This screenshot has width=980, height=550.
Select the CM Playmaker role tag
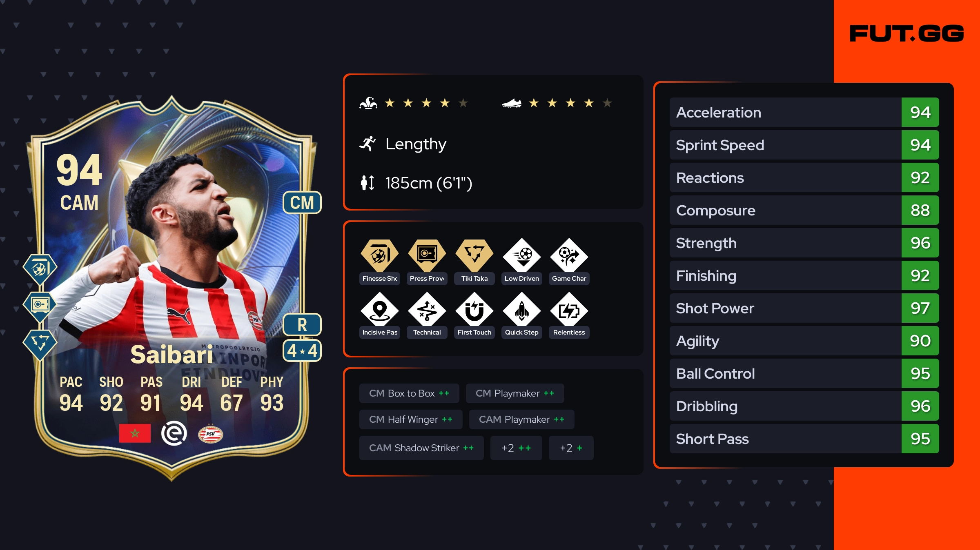pyautogui.click(x=515, y=393)
